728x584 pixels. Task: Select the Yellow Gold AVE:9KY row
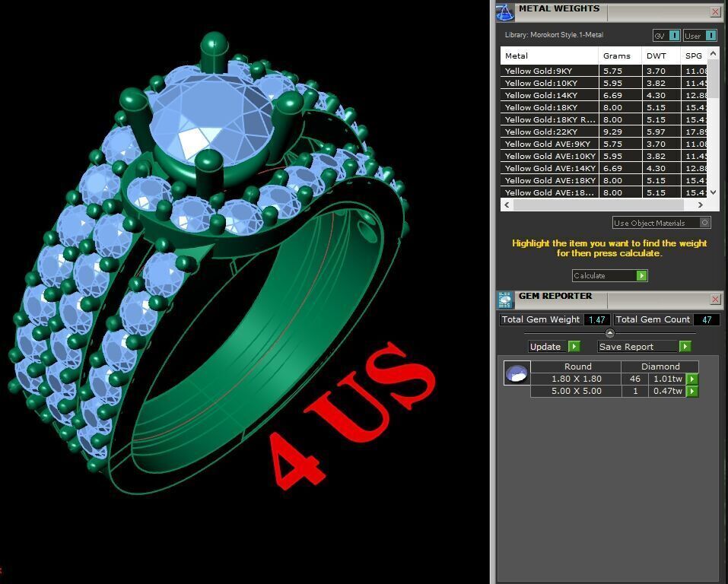tap(603, 144)
